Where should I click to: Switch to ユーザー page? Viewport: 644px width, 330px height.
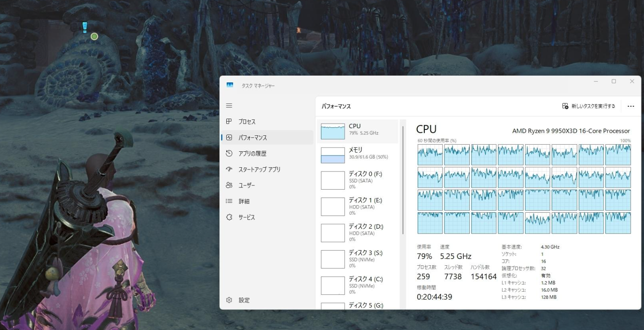(267, 185)
